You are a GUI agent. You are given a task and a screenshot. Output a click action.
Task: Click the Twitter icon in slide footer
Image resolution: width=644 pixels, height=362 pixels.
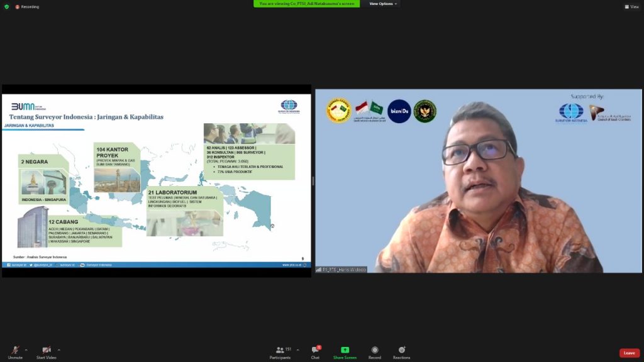coord(31,265)
